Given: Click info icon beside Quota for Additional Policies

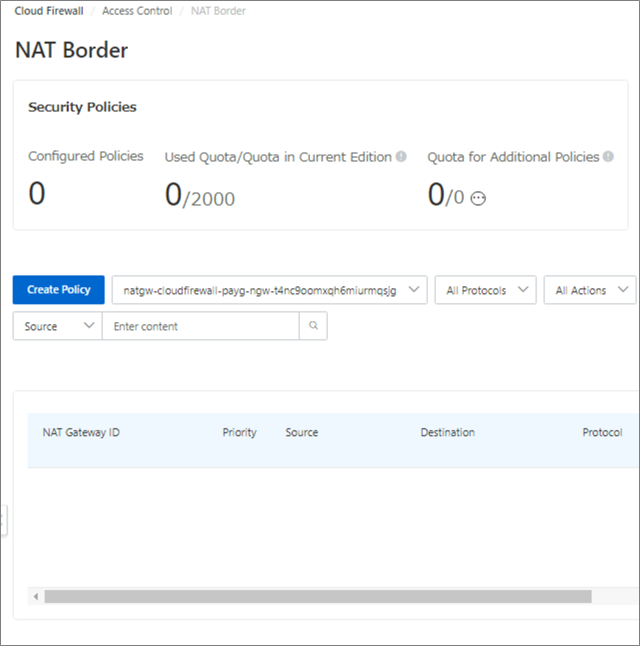Looking at the screenshot, I should 608,157.
